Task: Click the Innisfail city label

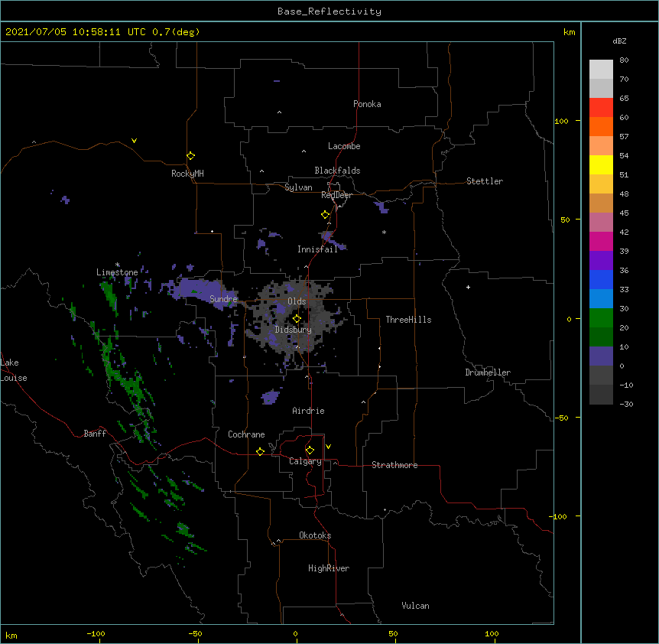Action: (x=317, y=249)
